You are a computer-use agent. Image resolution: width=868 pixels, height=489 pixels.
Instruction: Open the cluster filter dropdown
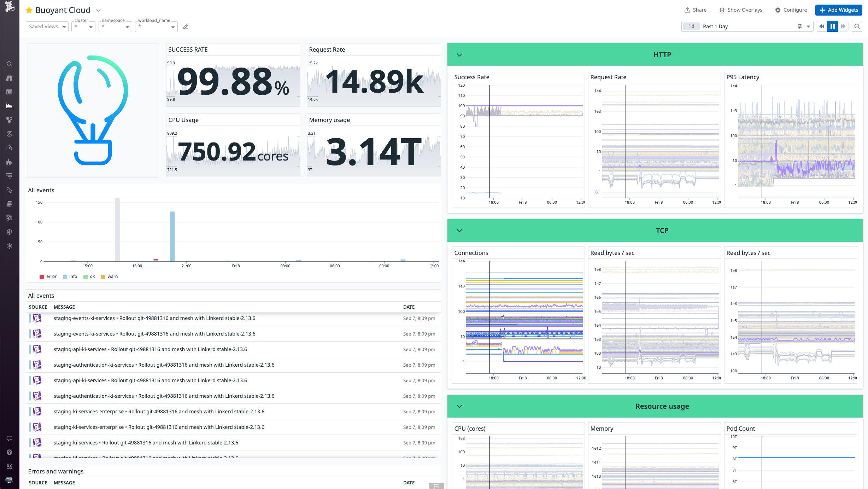coord(83,27)
